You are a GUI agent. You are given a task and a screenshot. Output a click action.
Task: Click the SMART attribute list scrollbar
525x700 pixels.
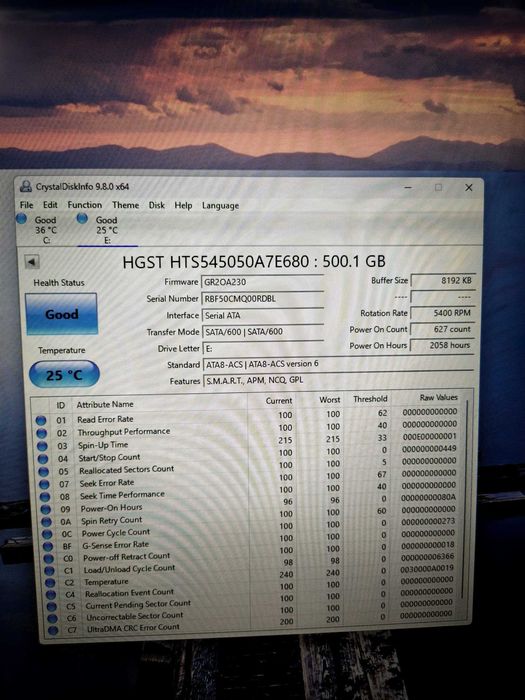pos(465,500)
